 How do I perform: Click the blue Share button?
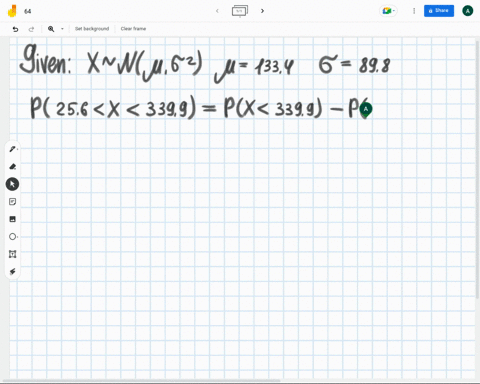[x=439, y=11]
